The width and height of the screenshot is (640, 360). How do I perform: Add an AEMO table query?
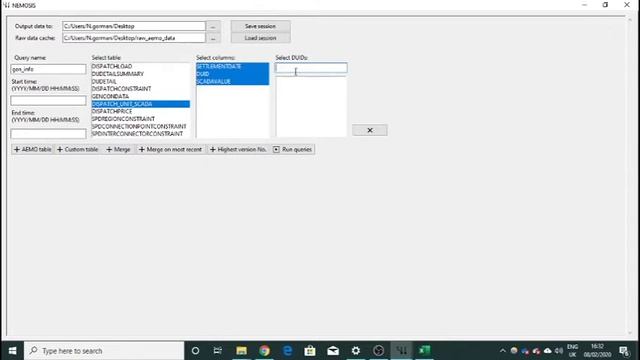[x=33, y=149]
